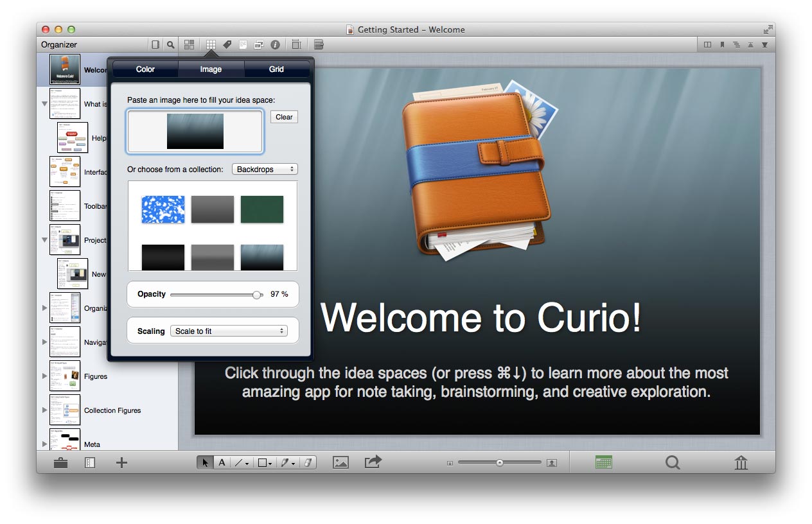Click the solid dark funnel icon
The height and width of the screenshot is (524, 812).
pyautogui.click(x=764, y=45)
